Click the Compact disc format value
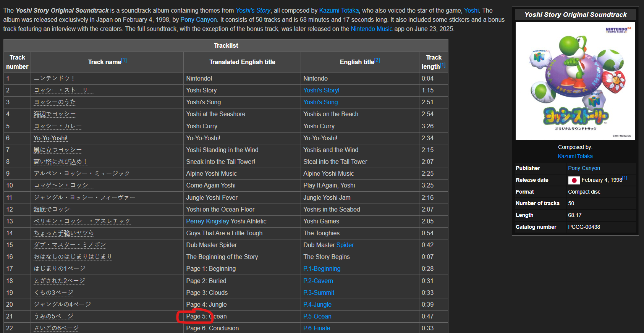Screen dimensions: 644x333 [584, 192]
